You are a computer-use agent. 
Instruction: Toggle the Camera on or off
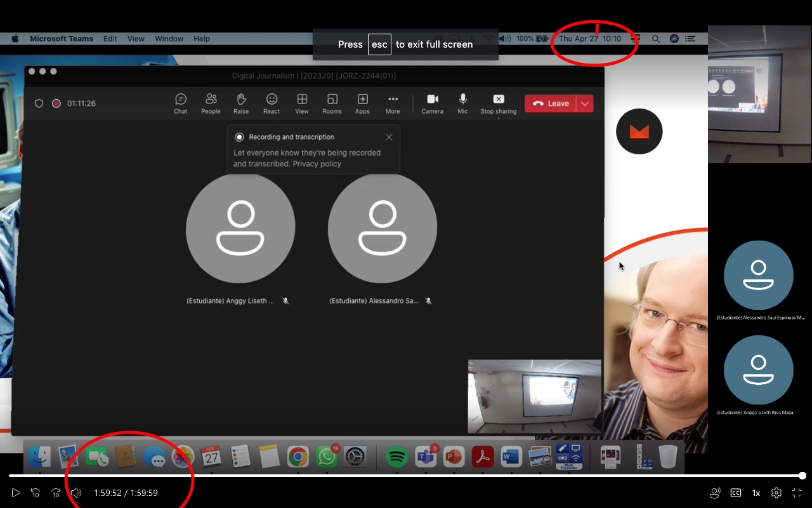click(x=432, y=104)
